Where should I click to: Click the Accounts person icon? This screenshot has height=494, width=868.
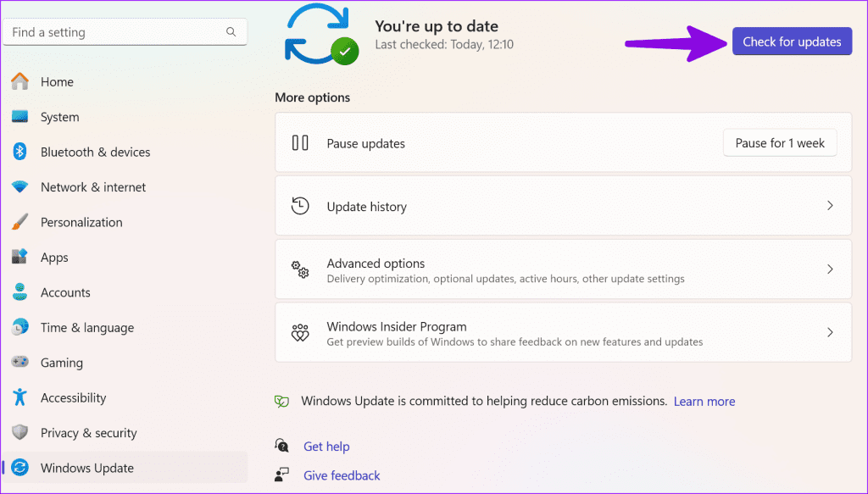tap(20, 292)
